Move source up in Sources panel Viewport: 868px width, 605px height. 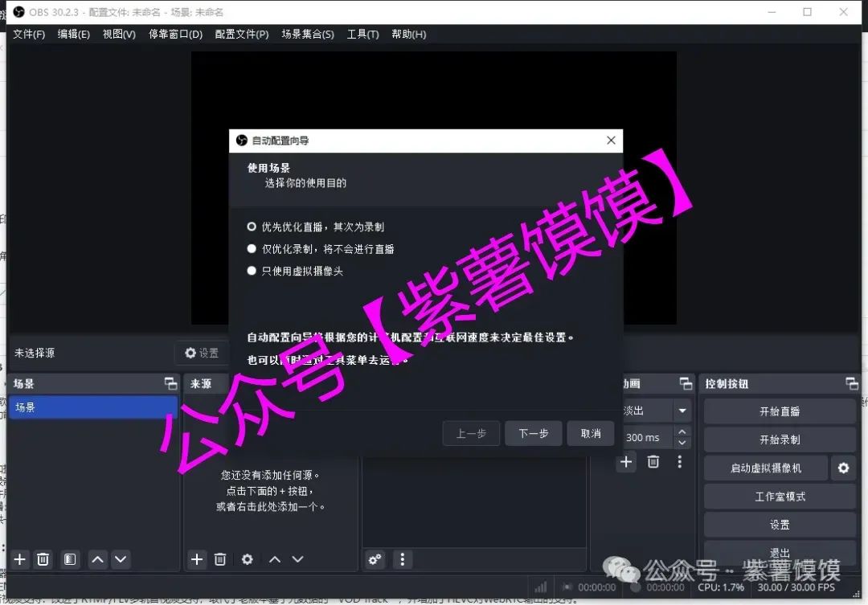pos(275,559)
